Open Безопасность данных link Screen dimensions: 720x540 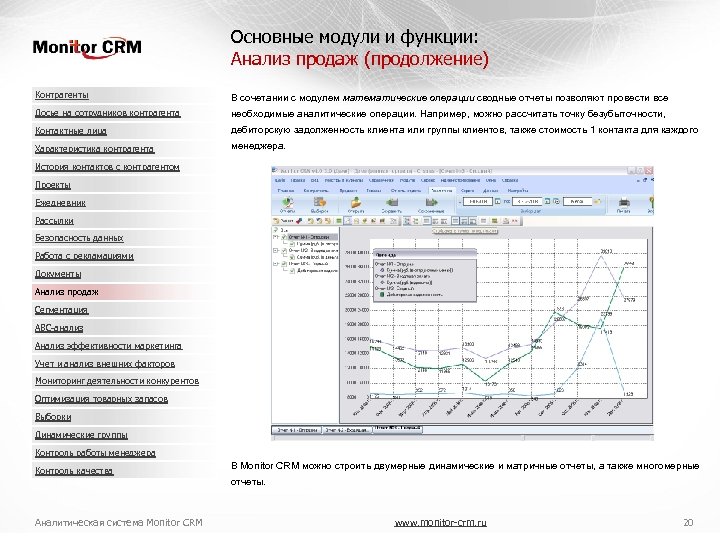(79, 238)
